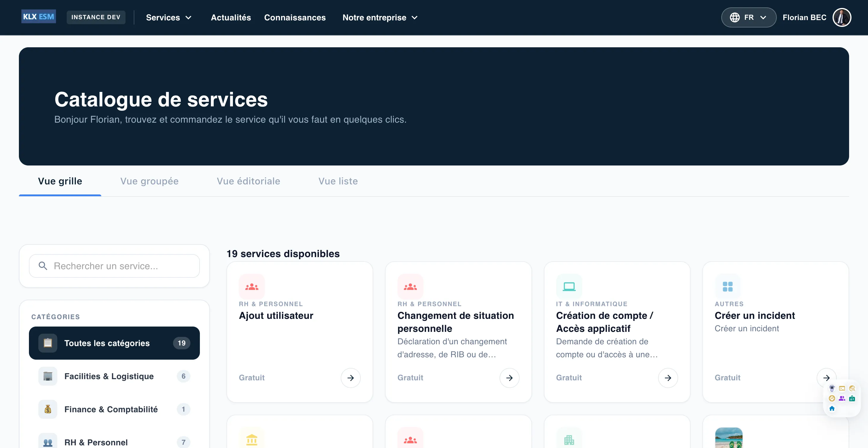Click the Finance & Comptabilité money bag icon

coord(48,409)
